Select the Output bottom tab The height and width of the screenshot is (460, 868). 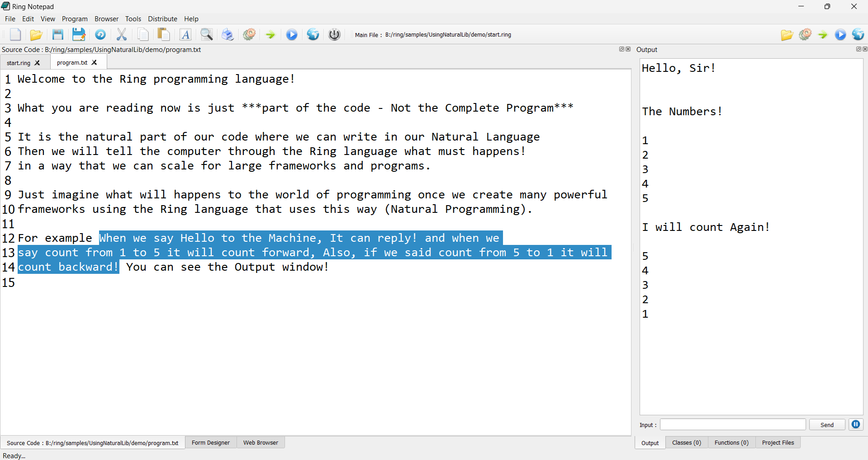650,443
